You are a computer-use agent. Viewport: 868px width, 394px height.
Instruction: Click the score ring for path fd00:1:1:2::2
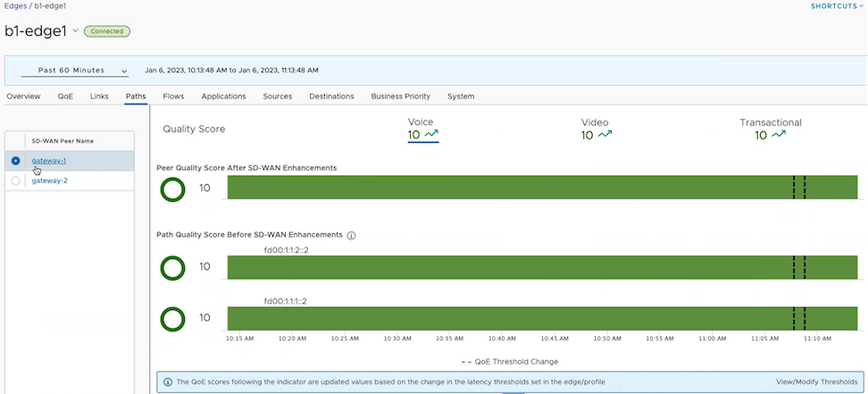coord(172,267)
